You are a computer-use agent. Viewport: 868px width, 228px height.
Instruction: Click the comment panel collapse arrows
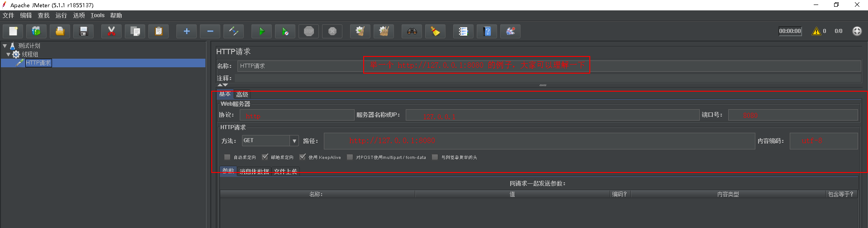click(x=223, y=85)
